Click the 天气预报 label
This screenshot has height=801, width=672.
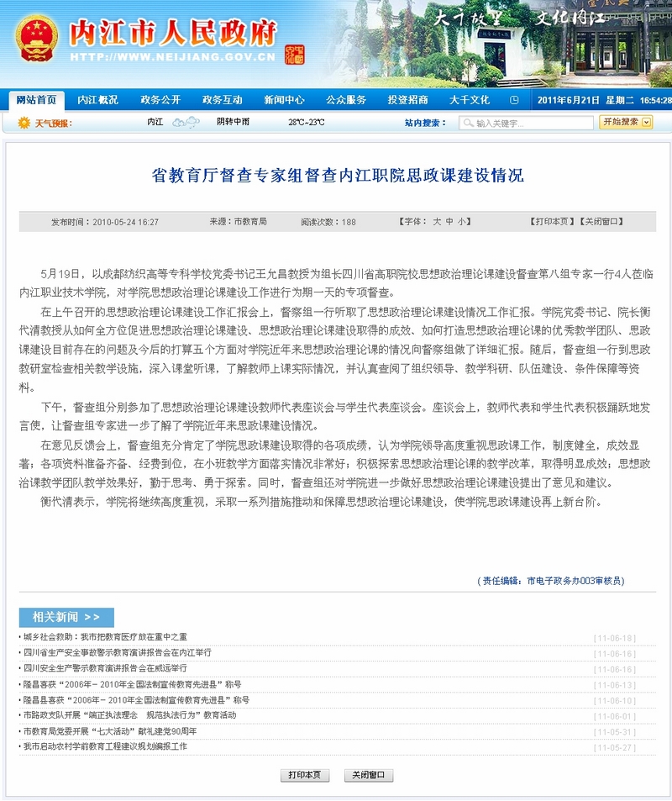coord(54,123)
